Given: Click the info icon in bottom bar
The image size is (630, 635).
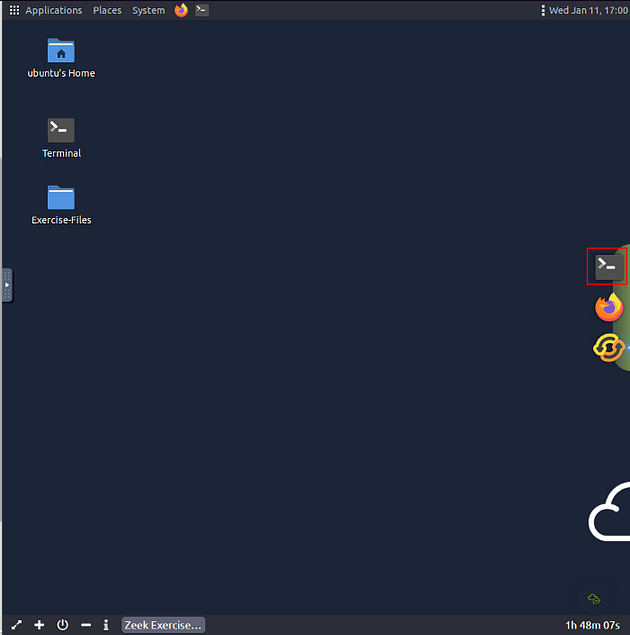Looking at the screenshot, I should click(x=106, y=625).
